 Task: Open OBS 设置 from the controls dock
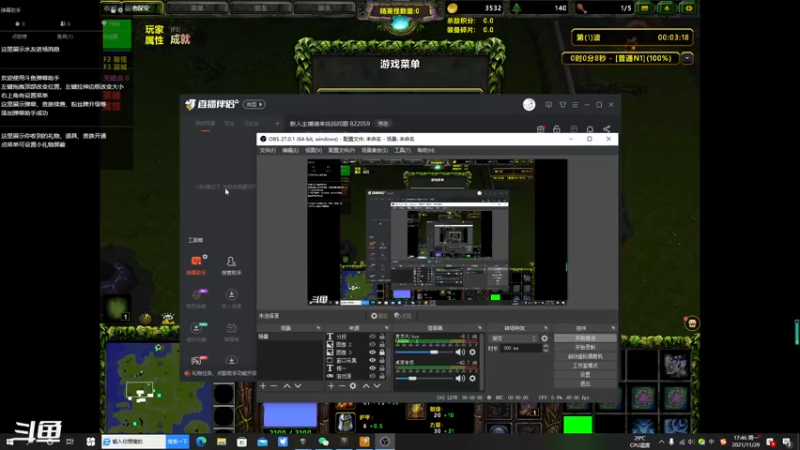pos(585,374)
